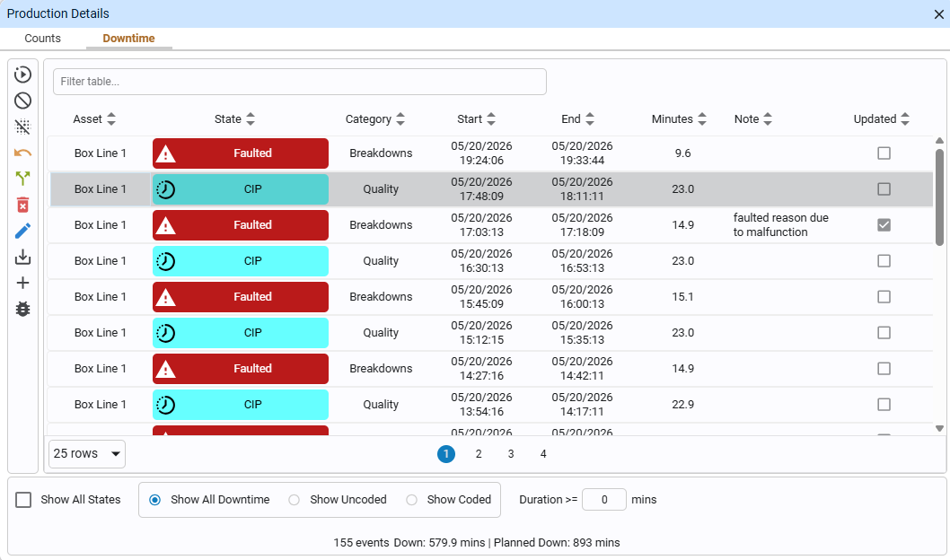The image size is (950, 560).
Task: Sort table by the State column
Action: [234, 119]
